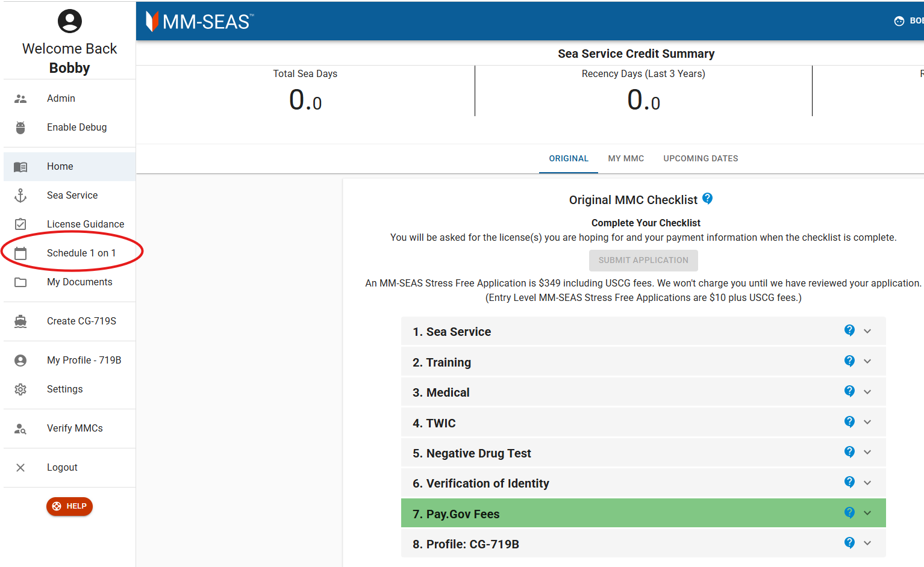The width and height of the screenshot is (924, 567).
Task: Click the 2. Training row title
Action: click(442, 362)
